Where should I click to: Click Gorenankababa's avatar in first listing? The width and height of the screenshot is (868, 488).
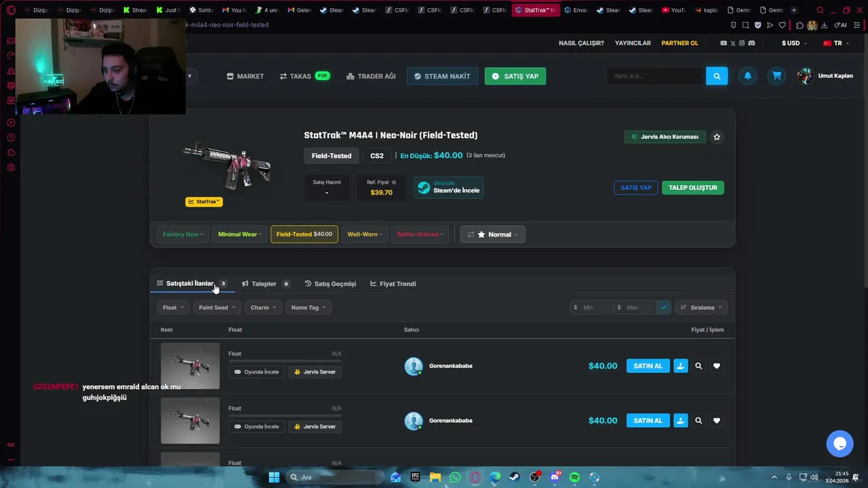tap(414, 366)
